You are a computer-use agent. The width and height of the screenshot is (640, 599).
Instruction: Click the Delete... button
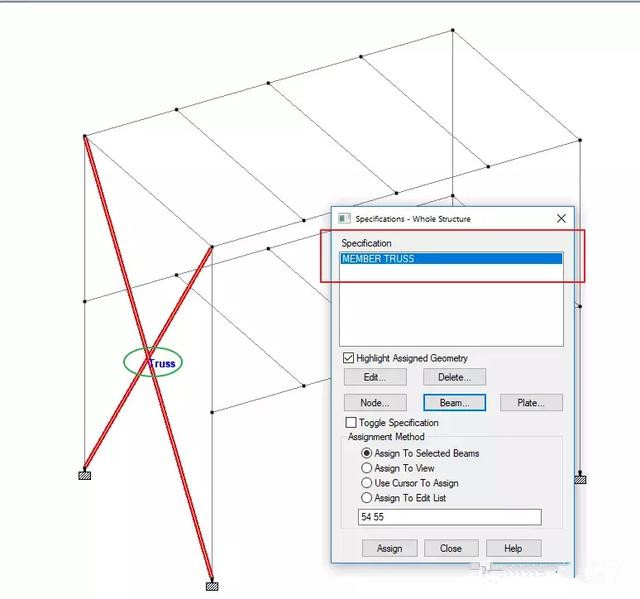[454, 377]
